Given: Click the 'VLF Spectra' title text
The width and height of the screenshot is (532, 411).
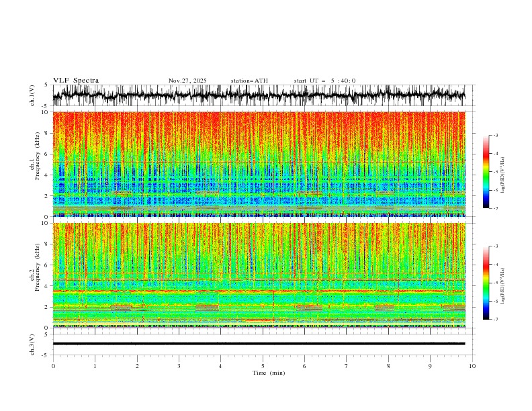Looking at the screenshot, I should coord(76,81).
